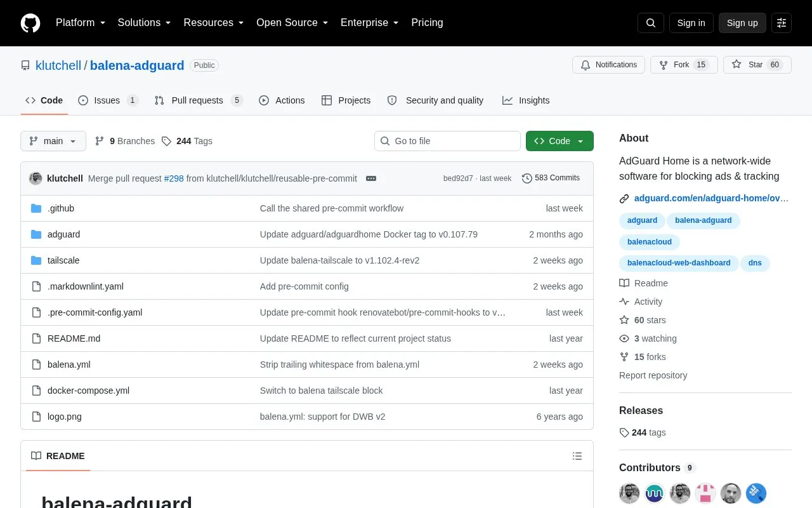Image resolution: width=812 pixels, height=508 pixels.
Task: Focus the Go to file field
Action: [447, 141]
